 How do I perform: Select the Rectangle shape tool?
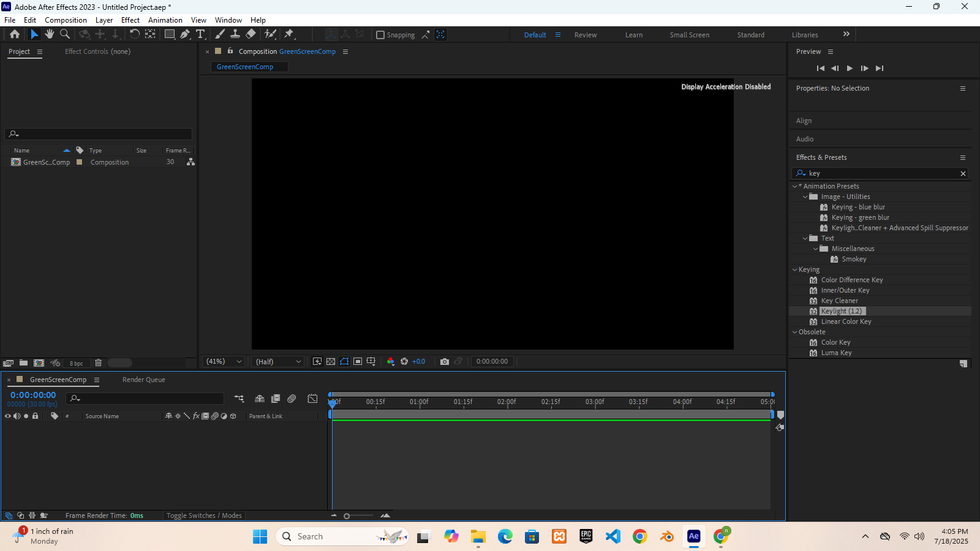pos(170,34)
